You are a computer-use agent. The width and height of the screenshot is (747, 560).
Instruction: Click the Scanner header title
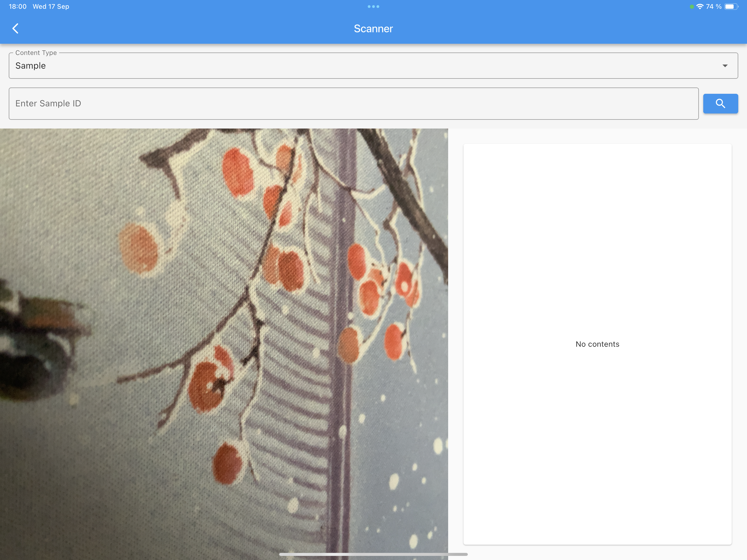pyautogui.click(x=373, y=28)
